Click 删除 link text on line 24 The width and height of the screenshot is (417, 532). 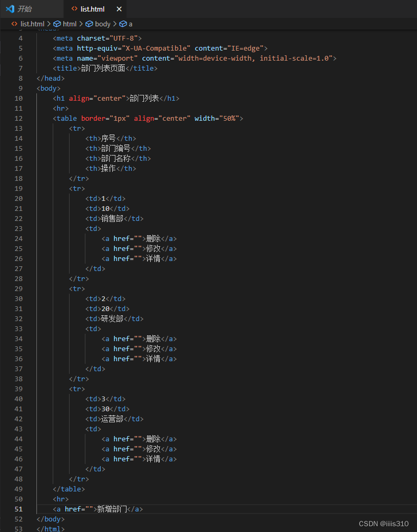tap(153, 238)
